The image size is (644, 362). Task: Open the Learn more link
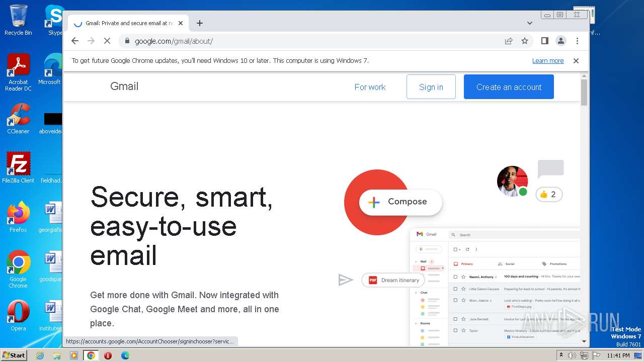coord(548,61)
